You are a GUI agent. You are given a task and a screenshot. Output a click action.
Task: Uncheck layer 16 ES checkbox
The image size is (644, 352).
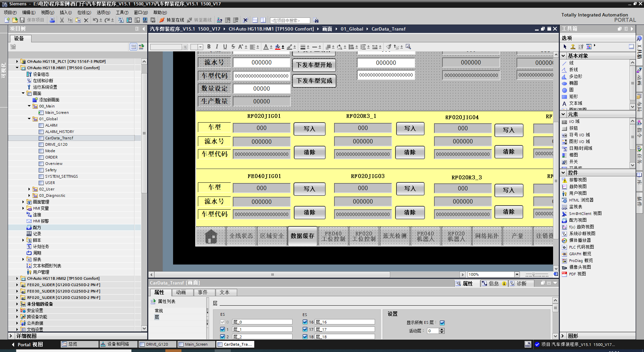pyautogui.click(x=305, y=322)
